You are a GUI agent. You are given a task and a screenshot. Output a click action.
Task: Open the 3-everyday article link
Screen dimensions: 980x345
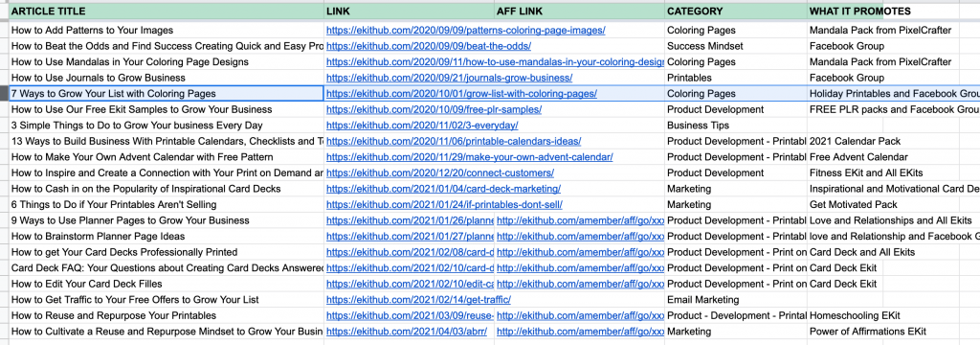[422, 126]
